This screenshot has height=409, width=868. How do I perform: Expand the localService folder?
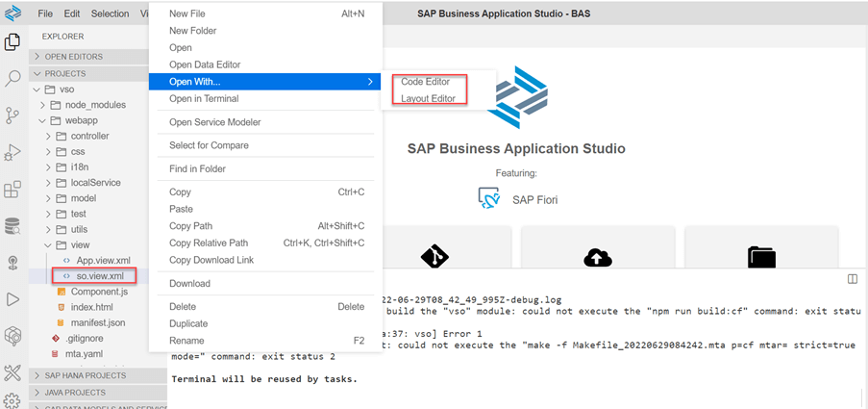48,182
